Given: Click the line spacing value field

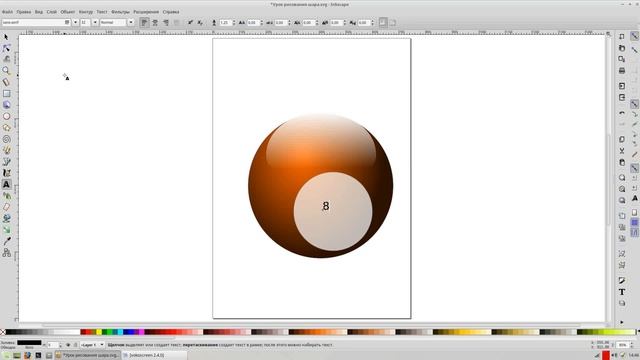Looking at the screenshot, I should point(225,22).
